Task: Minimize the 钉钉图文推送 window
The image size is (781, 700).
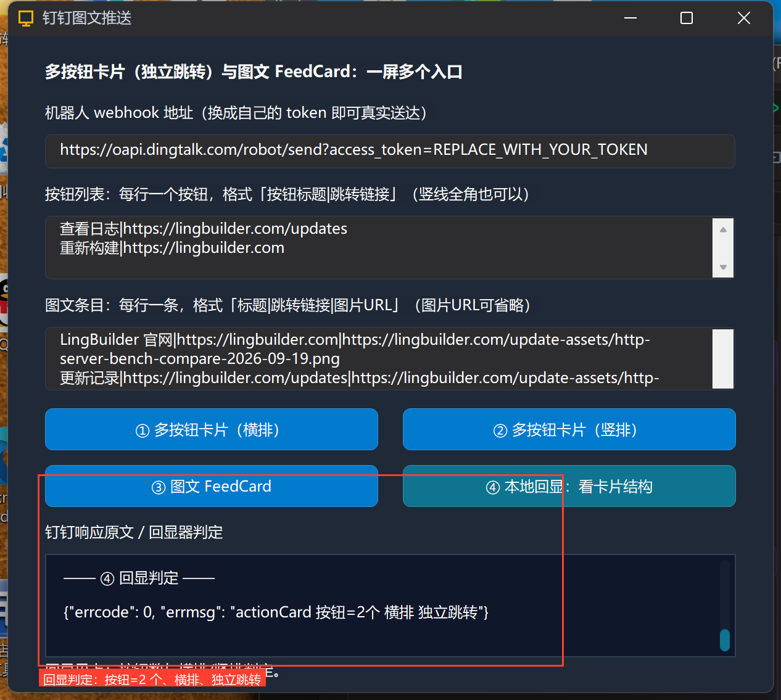Action: click(630, 18)
